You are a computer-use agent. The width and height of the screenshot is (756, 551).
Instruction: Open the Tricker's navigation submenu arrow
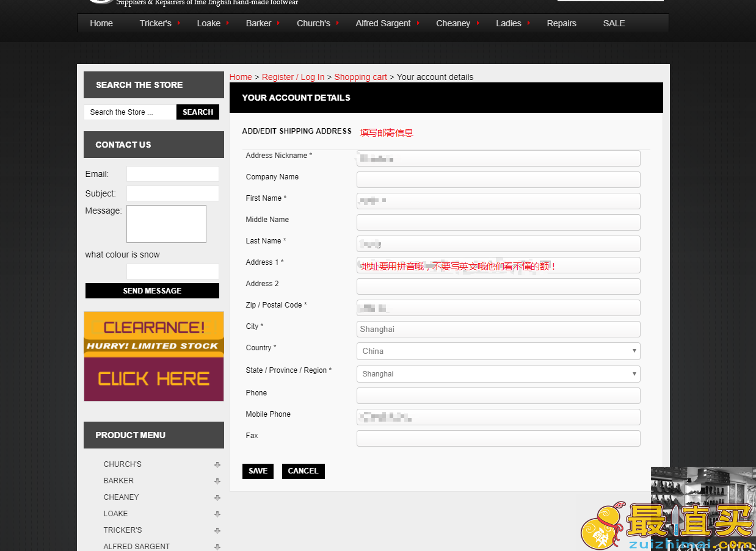(179, 23)
